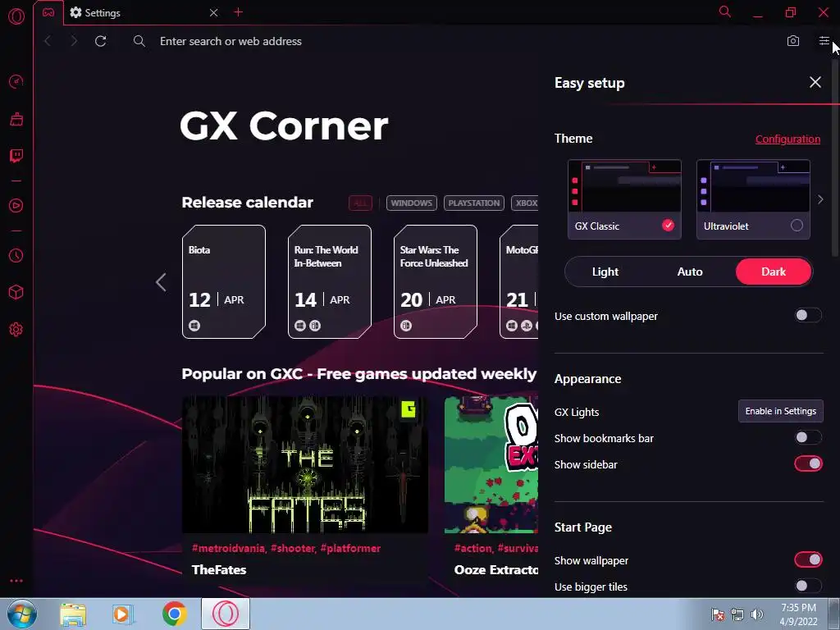Open the Opera menu logo
The width and height of the screenshot is (840, 630).
pyautogui.click(x=16, y=16)
